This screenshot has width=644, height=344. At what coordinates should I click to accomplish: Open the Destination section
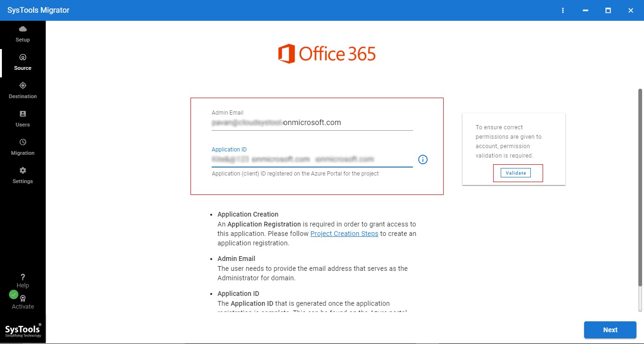(x=22, y=90)
